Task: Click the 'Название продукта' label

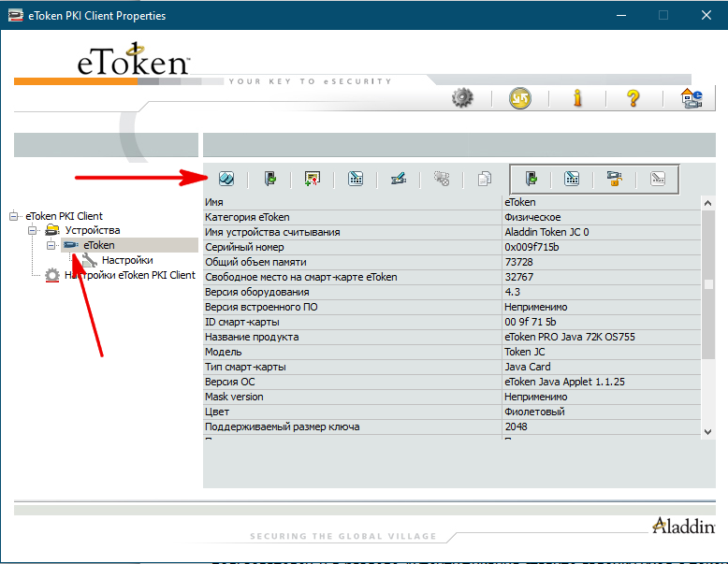Action: click(x=252, y=337)
